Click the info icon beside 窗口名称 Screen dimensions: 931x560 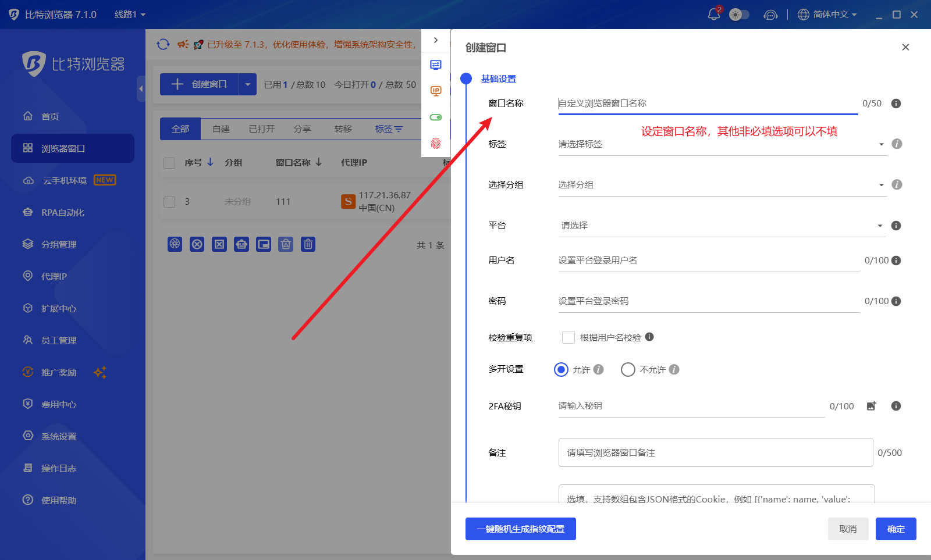tap(896, 104)
